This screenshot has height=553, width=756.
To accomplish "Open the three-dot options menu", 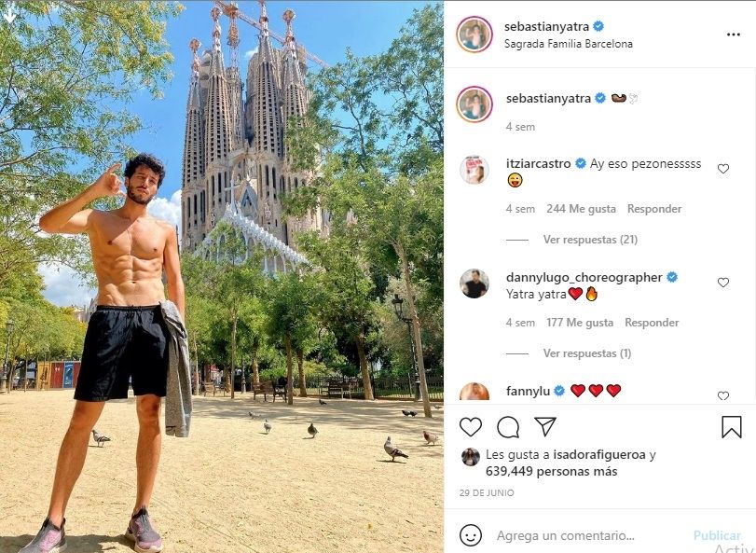I will (x=733, y=35).
